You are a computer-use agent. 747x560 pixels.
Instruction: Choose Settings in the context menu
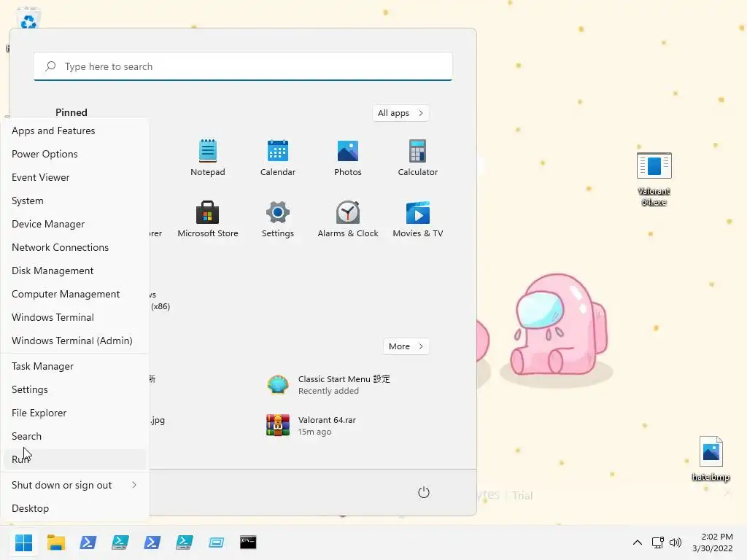tap(75, 389)
